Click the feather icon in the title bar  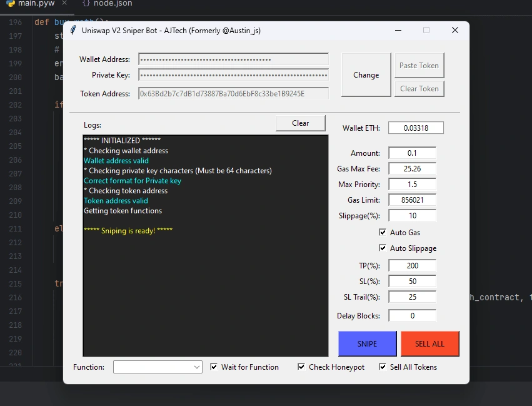point(73,30)
